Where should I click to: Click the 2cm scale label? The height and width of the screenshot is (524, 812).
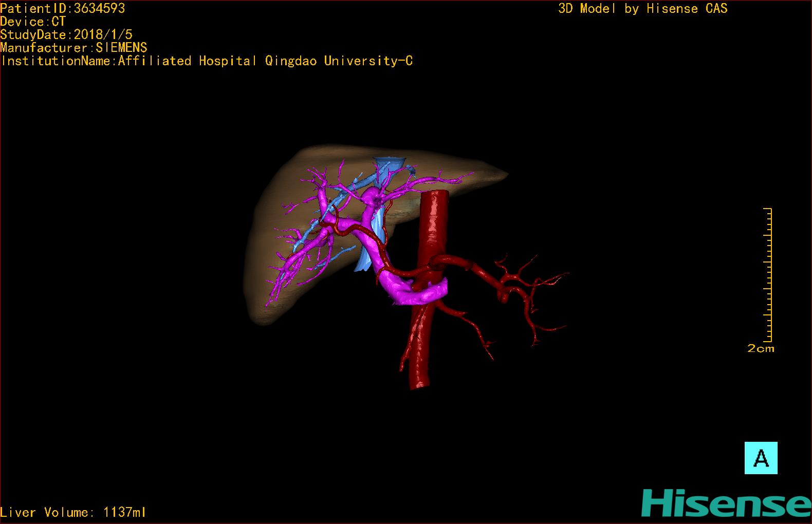click(761, 348)
